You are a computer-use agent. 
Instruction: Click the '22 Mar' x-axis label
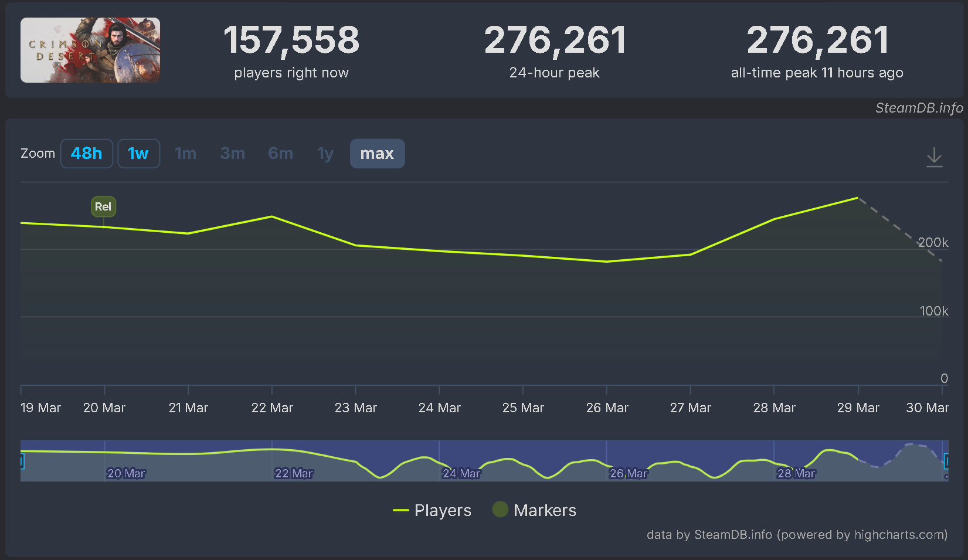272,408
